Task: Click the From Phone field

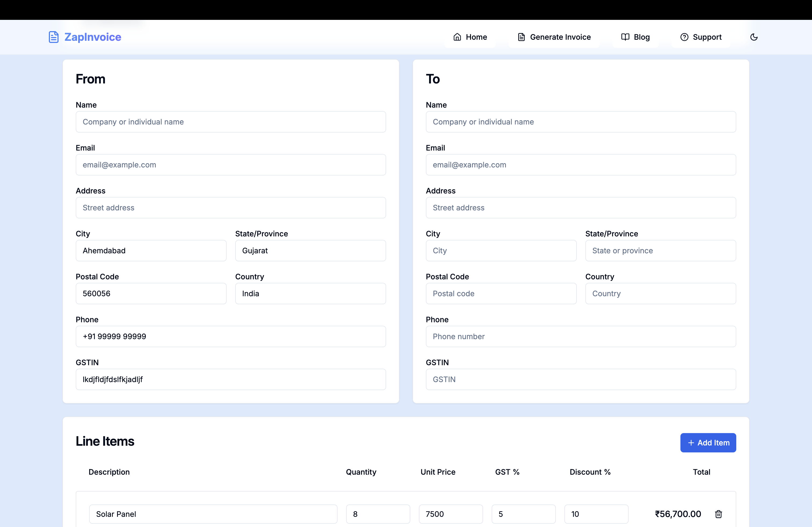Action: click(231, 336)
